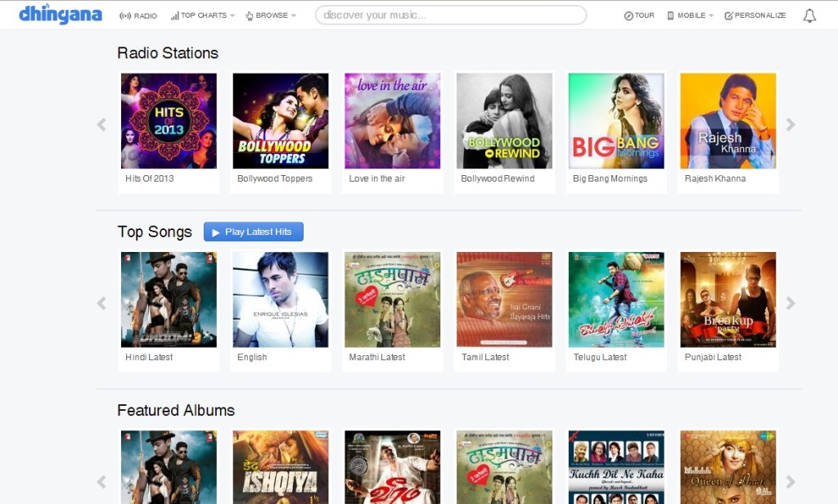
Task: Click the Featured Albums heading
Action: tap(176, 411)
